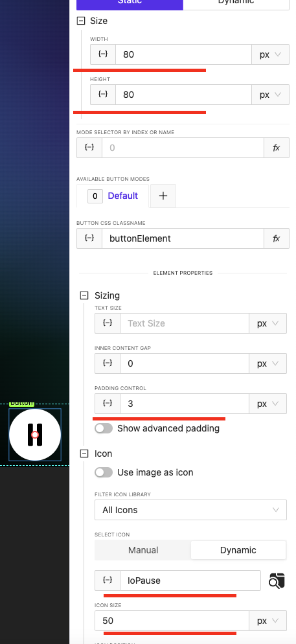Click the binding icon next to IoPause field
296x644 pixels.
(108, 581)
